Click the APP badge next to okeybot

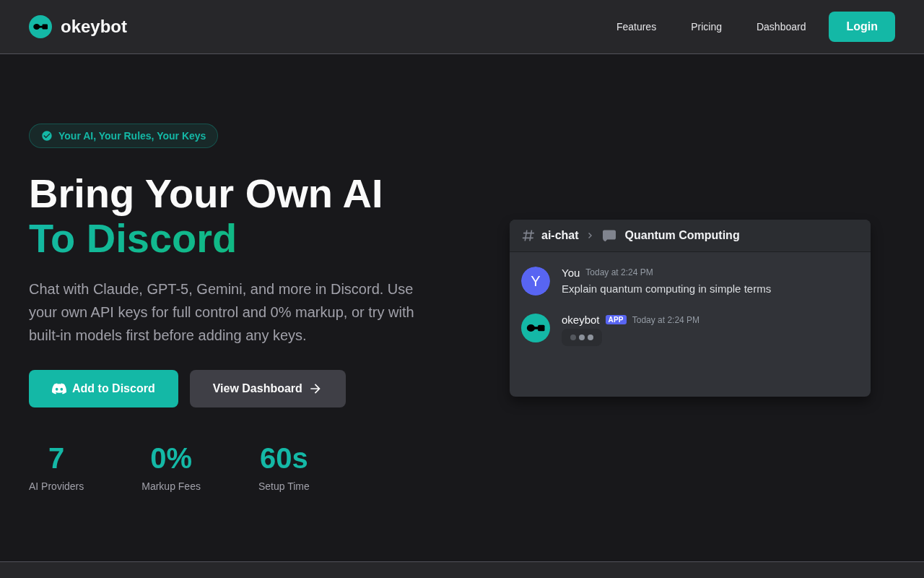coord(616,320)
